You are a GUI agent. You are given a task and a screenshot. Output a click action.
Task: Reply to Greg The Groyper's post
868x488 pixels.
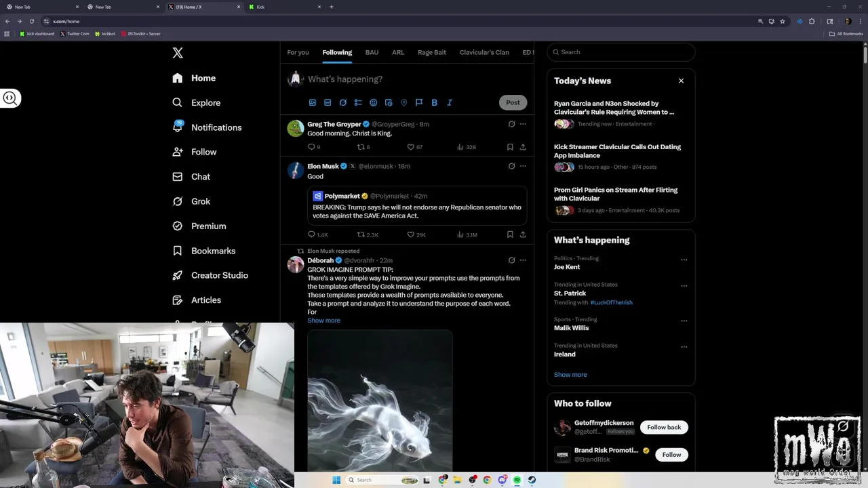pyautogui.click(x=312, y=147)
